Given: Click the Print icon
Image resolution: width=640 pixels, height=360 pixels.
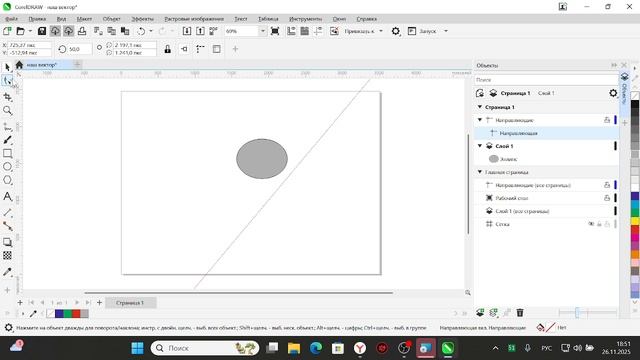Looking at the screenshot, I should [x=82, y=31].
